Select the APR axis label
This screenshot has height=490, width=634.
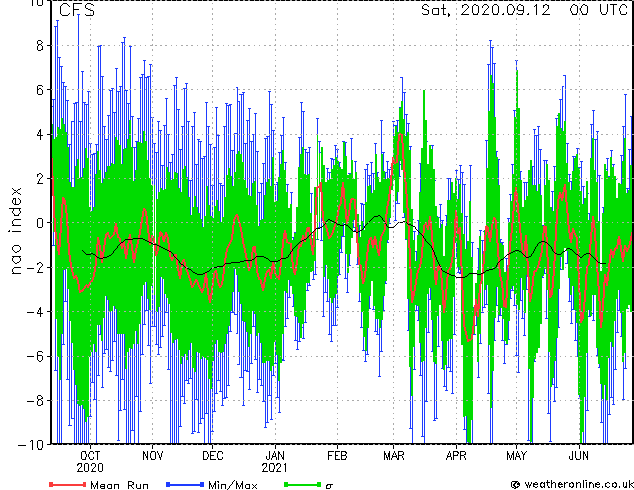[x=456, y=456]
